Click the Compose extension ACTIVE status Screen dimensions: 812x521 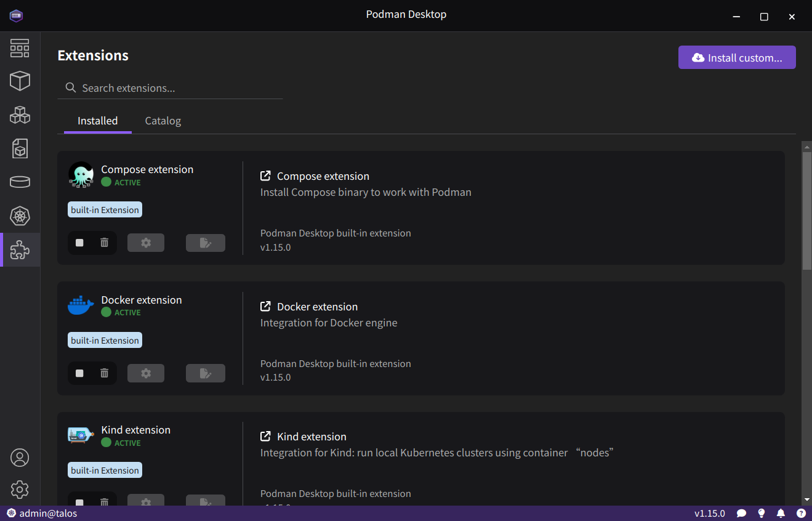[x=121, y=182]
